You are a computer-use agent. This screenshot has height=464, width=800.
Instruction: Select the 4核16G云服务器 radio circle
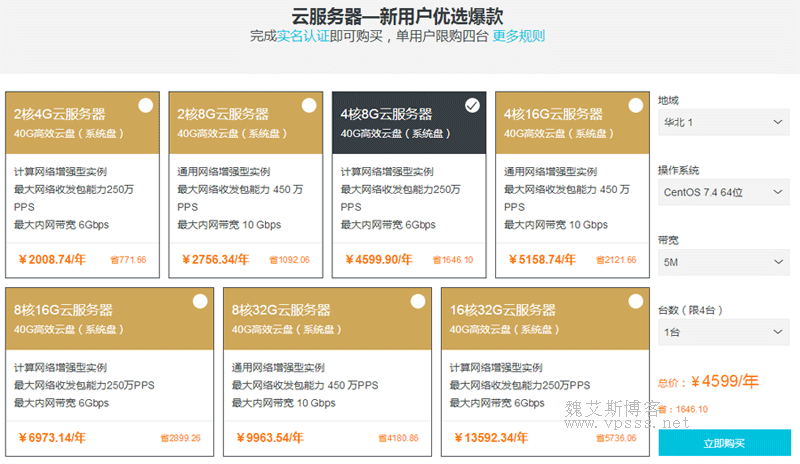635,105
